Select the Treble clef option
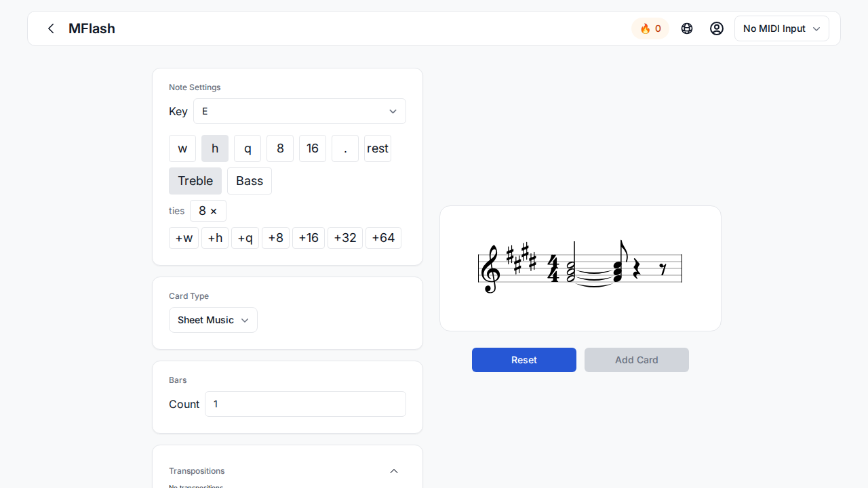The image size is (868, 488). click(195, 181)
